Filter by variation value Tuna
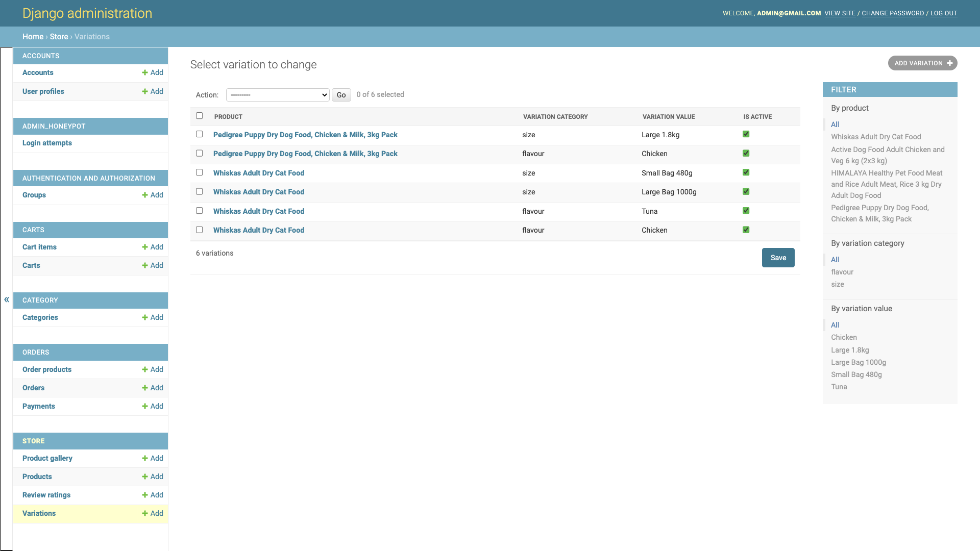Screen dimensions: 980x551 (x=839, y=387)
